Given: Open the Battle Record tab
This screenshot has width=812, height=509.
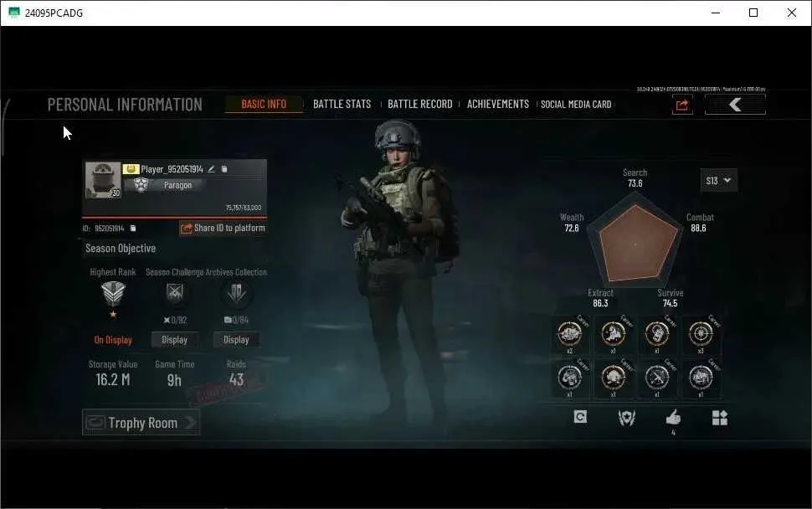Looking at the screenshot, I should click(420, 104).
